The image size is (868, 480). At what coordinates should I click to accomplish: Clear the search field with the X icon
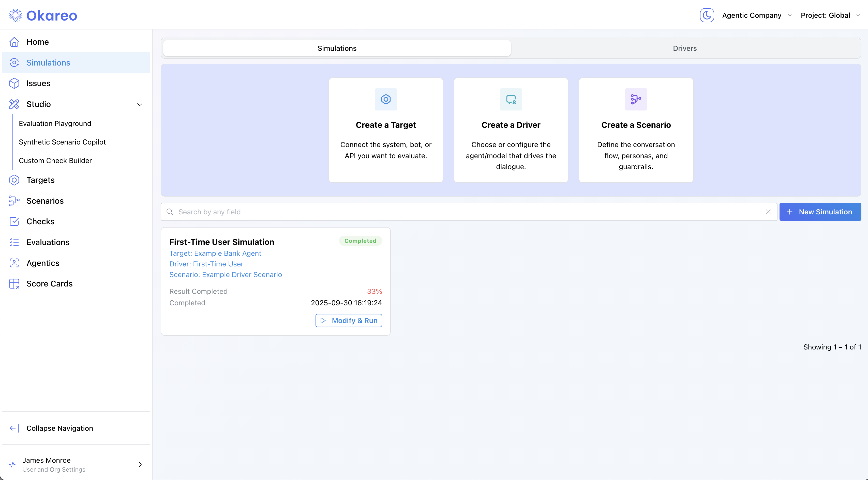(x=768, y=212)
